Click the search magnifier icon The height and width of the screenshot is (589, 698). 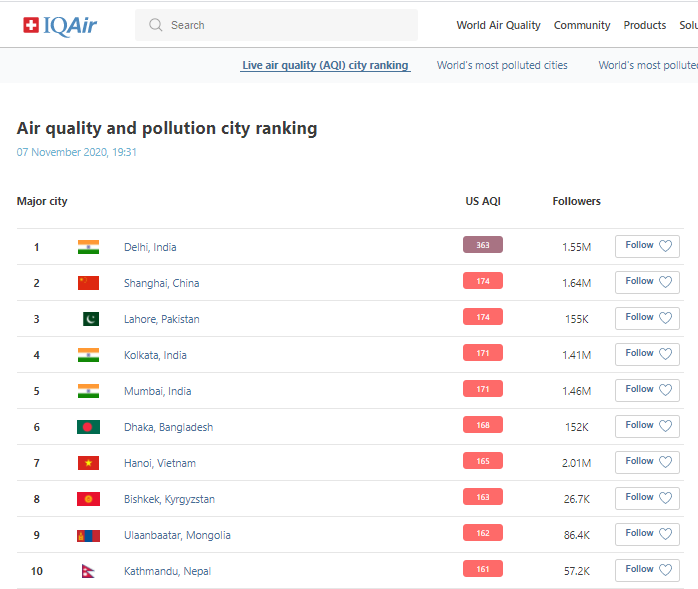(155, 25)
